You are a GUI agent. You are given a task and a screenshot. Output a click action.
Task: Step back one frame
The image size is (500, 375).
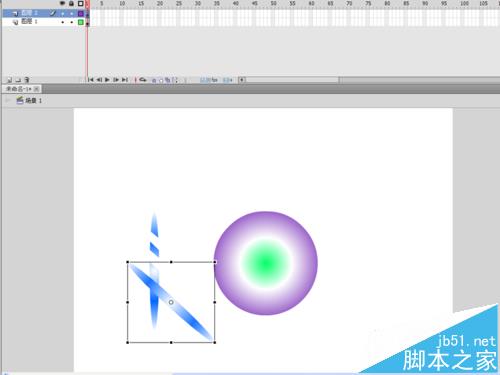pos(99,80)
